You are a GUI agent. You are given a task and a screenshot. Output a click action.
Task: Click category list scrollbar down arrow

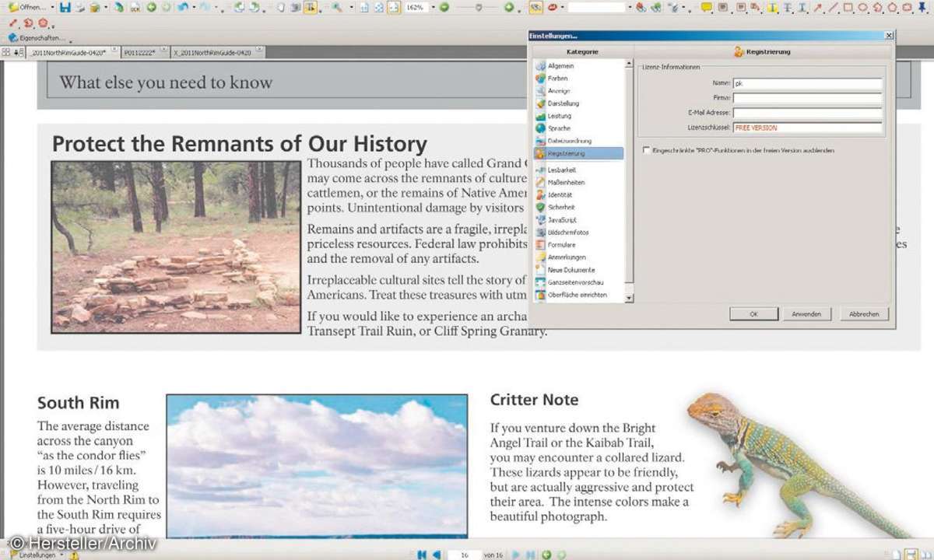click(629, 298)
